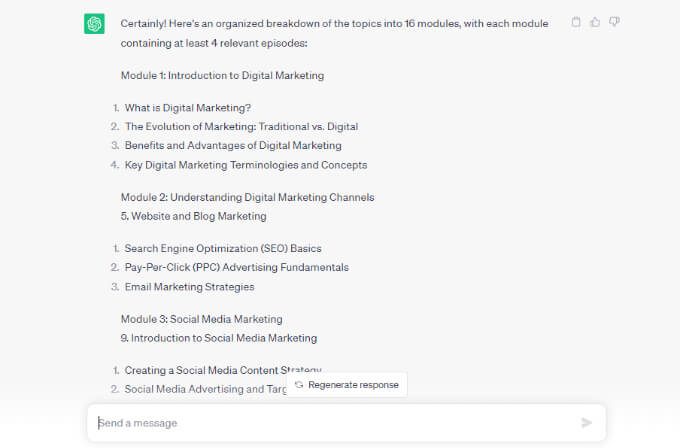This screenshot has width=680, height=448.
Task: Copy the response with the clipboard icon
Action: 576,22
